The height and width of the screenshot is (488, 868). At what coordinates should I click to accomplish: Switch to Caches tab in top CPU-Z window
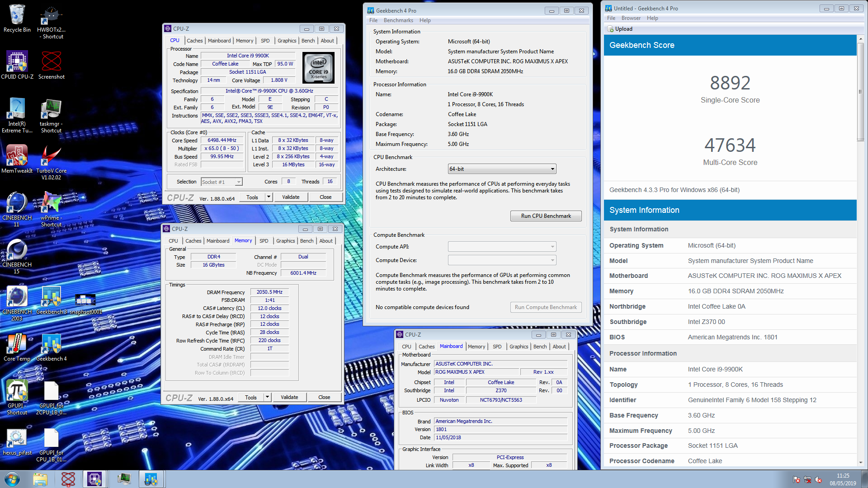(x=194, y=41)
